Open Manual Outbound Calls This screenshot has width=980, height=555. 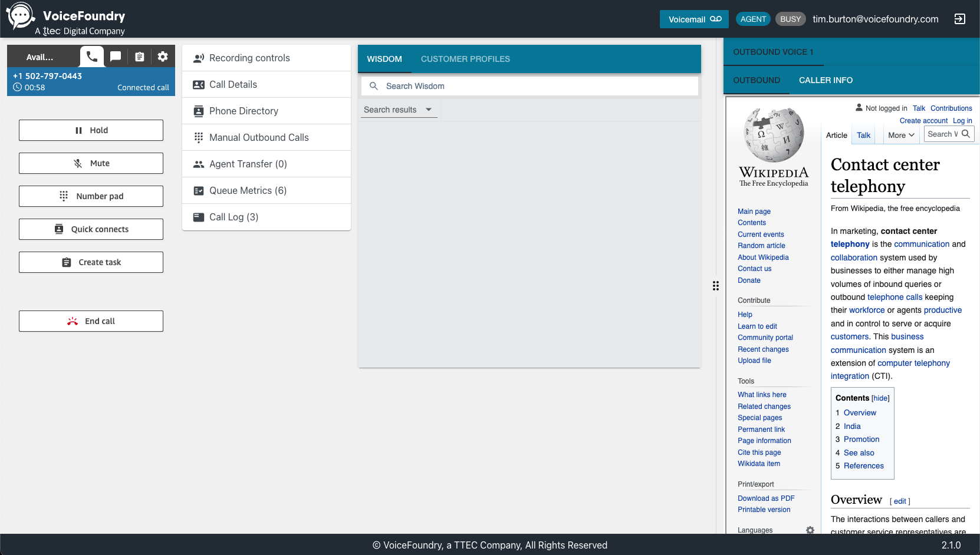point(267,137)
